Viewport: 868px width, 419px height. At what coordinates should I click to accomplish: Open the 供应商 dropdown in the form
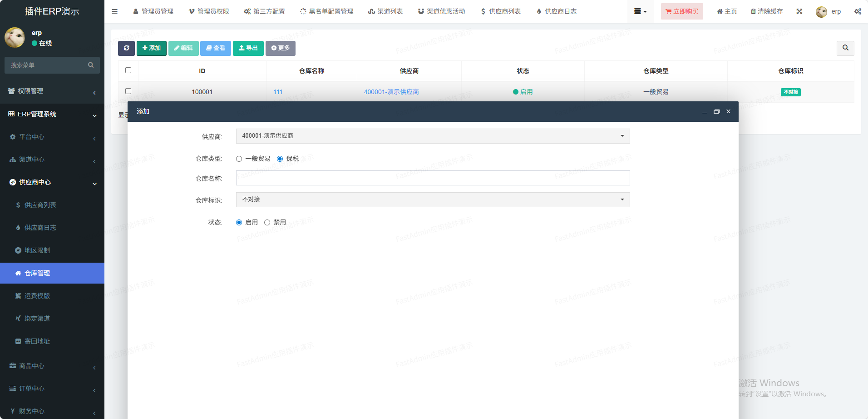[433, 136]
